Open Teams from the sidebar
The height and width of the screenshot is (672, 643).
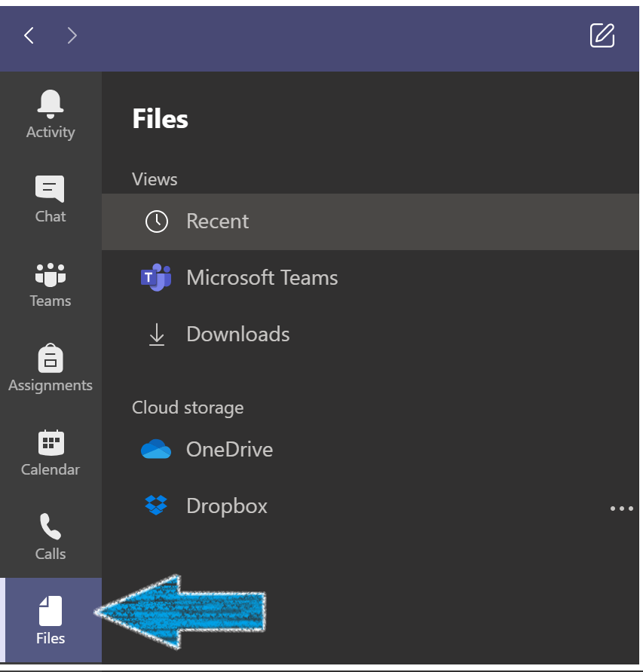[51, 284]
